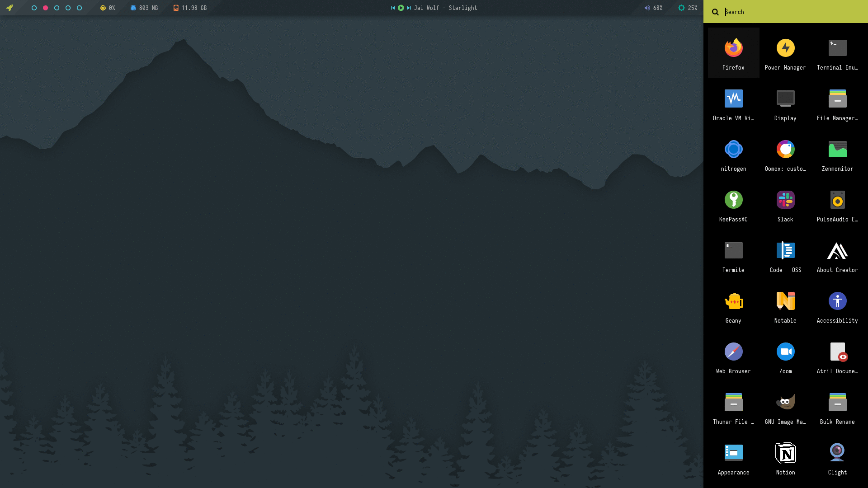Click the volume 68% indicator
This screenshot has width=868, height=488.
pyautogui.click(x=653, y=8)
